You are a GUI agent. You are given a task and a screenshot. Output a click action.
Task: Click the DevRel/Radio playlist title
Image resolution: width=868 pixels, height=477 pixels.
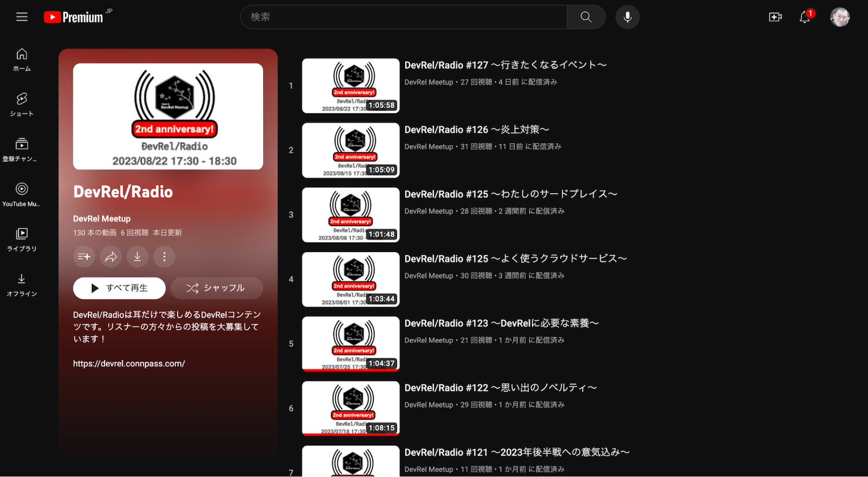(x=123, y=192)
